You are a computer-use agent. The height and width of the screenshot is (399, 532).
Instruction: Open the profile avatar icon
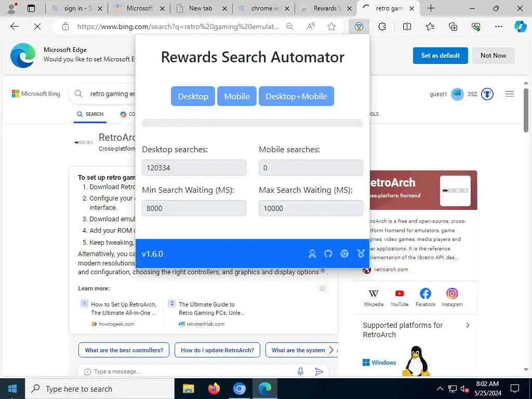tap(12, 8)
